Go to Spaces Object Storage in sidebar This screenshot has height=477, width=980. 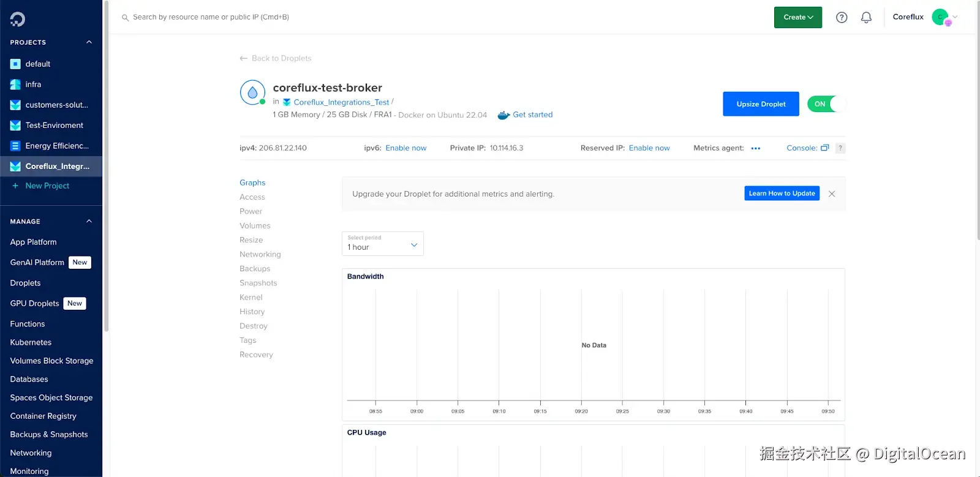point(51,397)
